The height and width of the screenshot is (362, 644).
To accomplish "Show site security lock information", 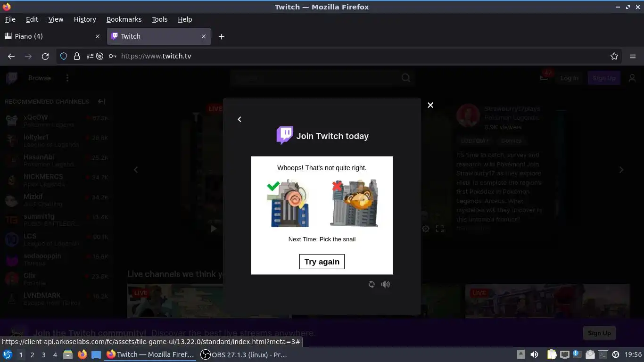I will click(x=77, y=56).
